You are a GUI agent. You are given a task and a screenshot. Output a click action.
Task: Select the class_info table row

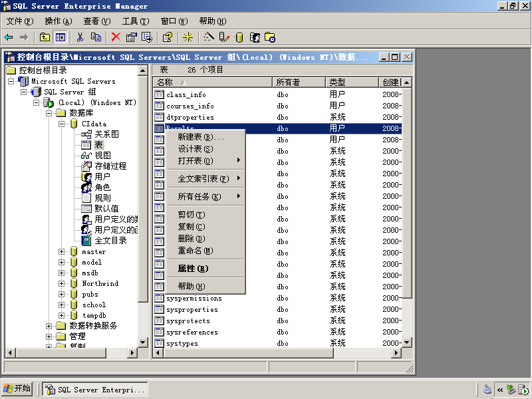tap(277, 94)
